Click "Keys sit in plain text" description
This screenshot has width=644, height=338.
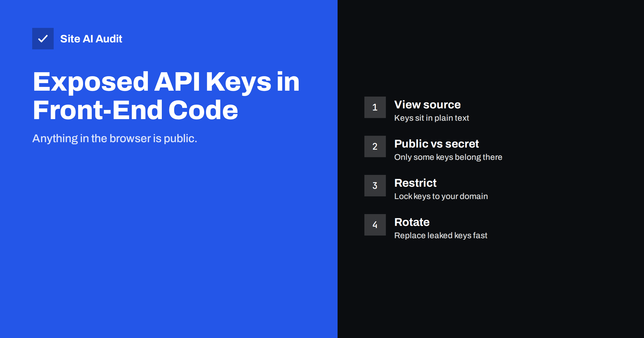pos(432,118)
